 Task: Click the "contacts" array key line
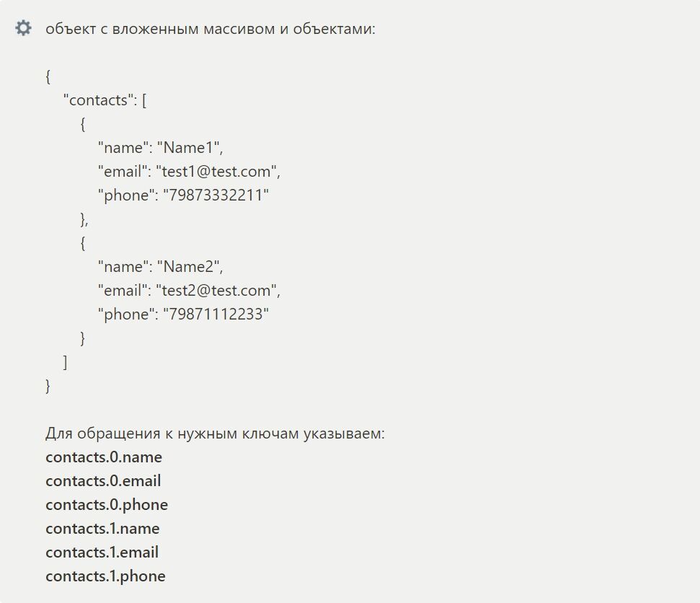coord(105,100)
